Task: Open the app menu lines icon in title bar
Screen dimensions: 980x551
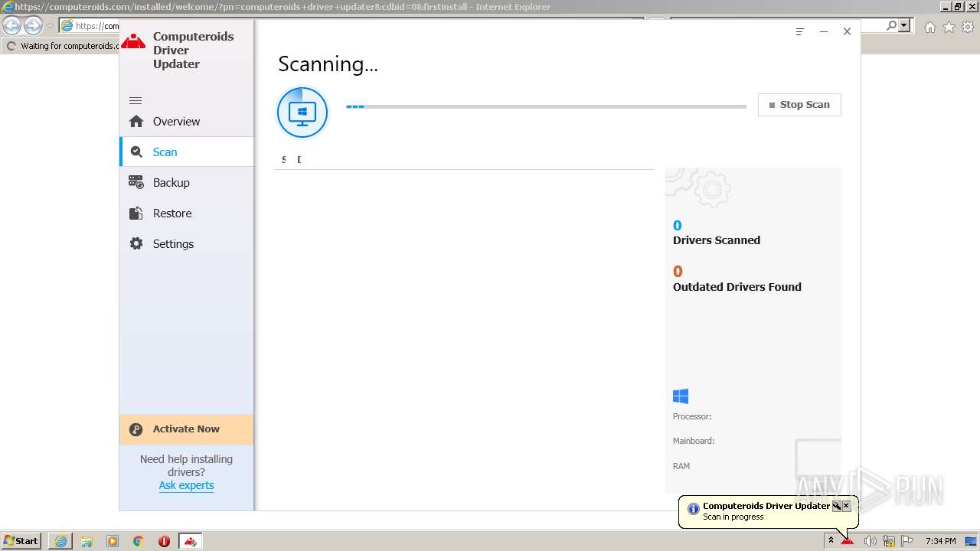Action: [799, 32]
